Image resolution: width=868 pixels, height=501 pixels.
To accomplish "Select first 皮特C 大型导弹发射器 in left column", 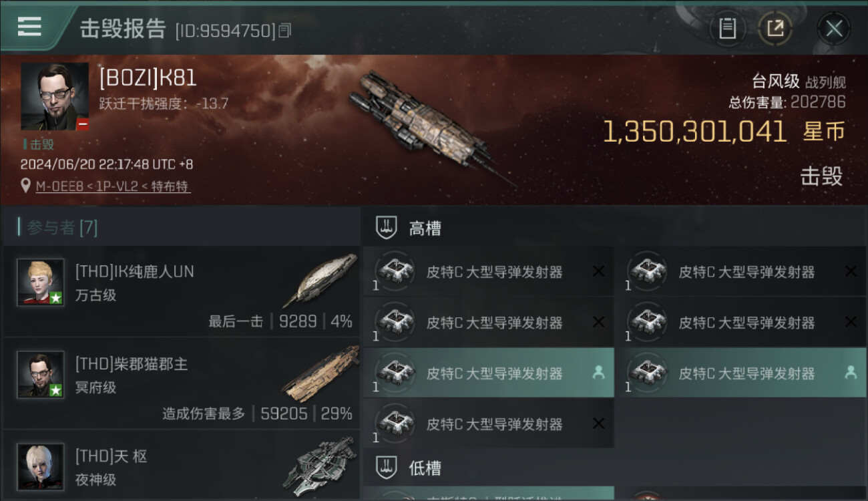I will point(489,271).
